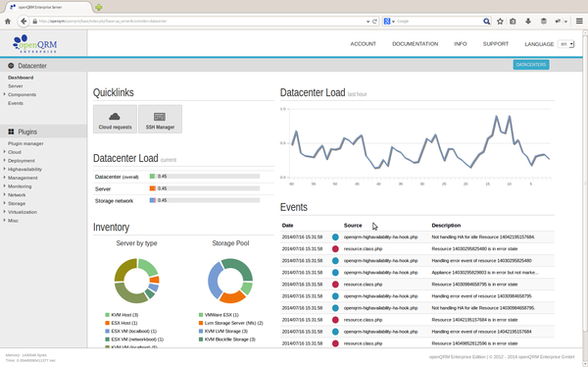
Task: Expand the Virtualization plugin group
Action: pos(5,212)
